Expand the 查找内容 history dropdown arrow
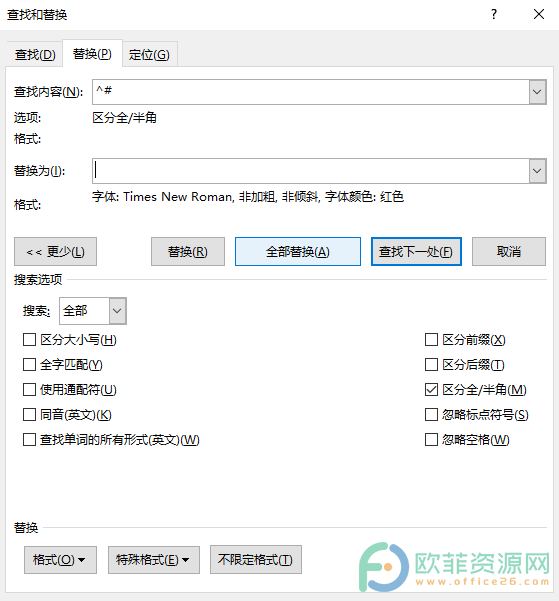The height and width of the screenshot is (601, 559). click(538, 92)
